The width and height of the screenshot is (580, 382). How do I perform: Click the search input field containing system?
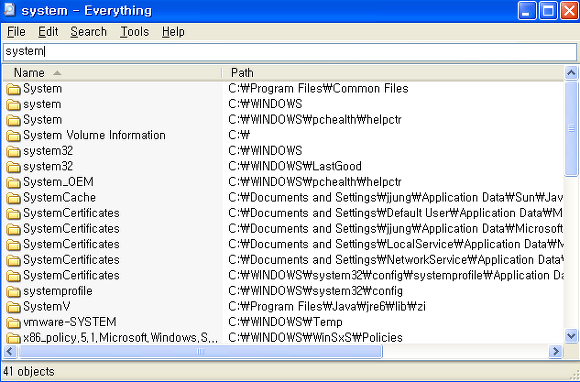[290, 51]
